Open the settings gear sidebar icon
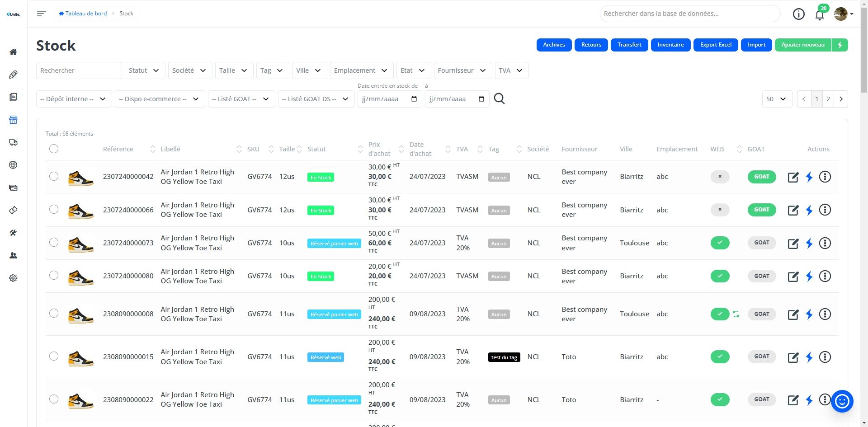This screenshot has height=427, width=868. [x=13, y=278]
